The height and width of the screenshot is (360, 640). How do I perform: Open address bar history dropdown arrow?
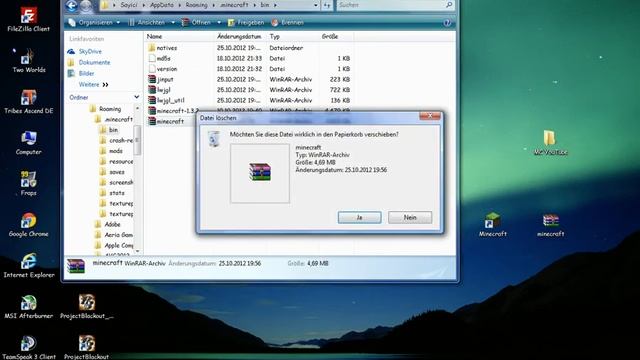click(316, 5)
